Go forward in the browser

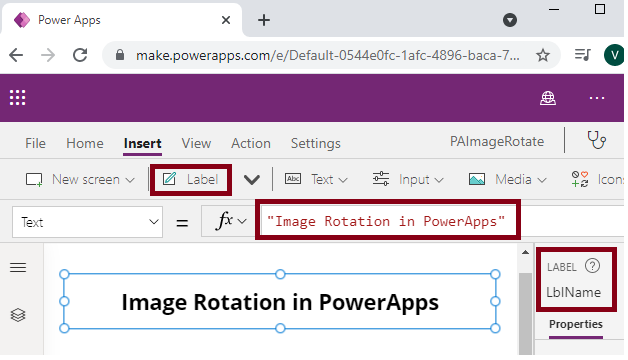[x=48, y=55]
